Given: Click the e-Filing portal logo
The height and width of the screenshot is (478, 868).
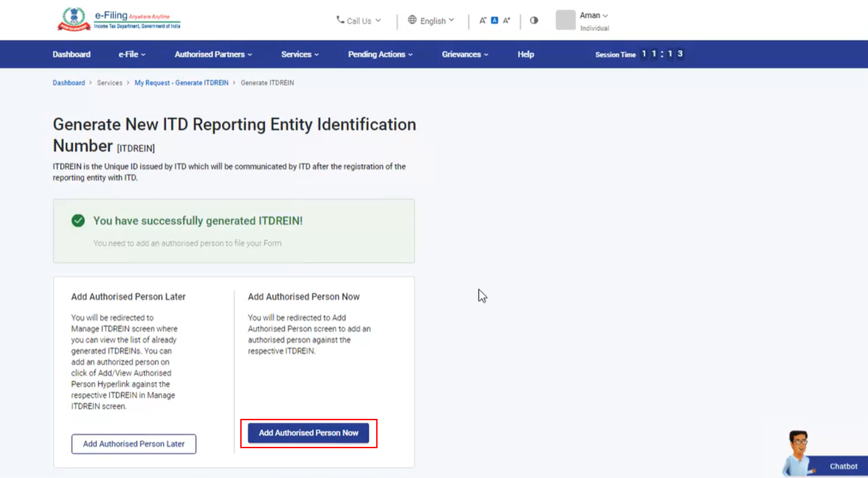Looking at the screenshot, I should coord(119,20).
